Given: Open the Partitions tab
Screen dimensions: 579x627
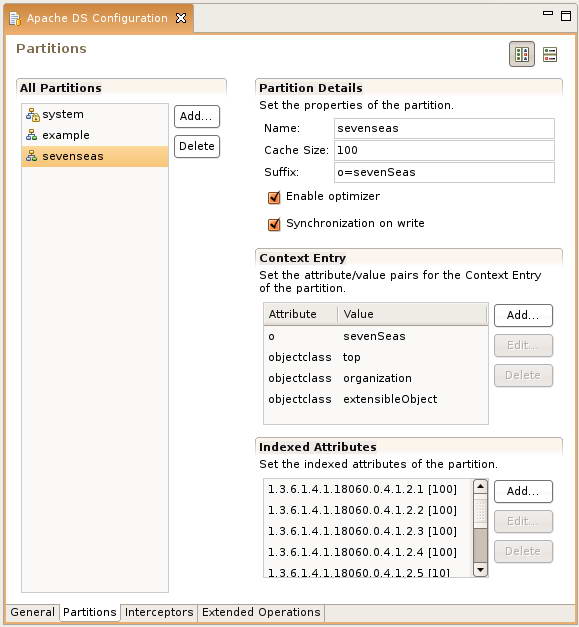Looking at the screenshot, I should pos(90,612).
